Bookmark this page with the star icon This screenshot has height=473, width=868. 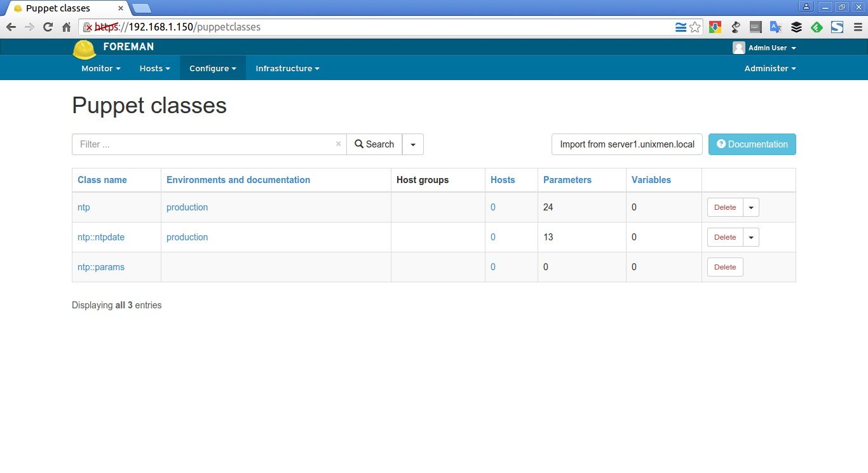point(695,27)
